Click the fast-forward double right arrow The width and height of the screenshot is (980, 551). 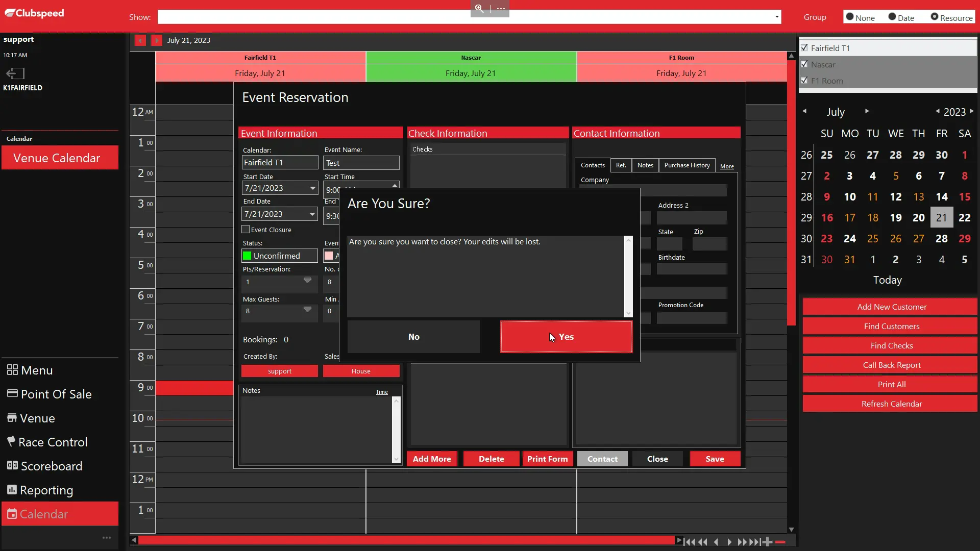742,542
